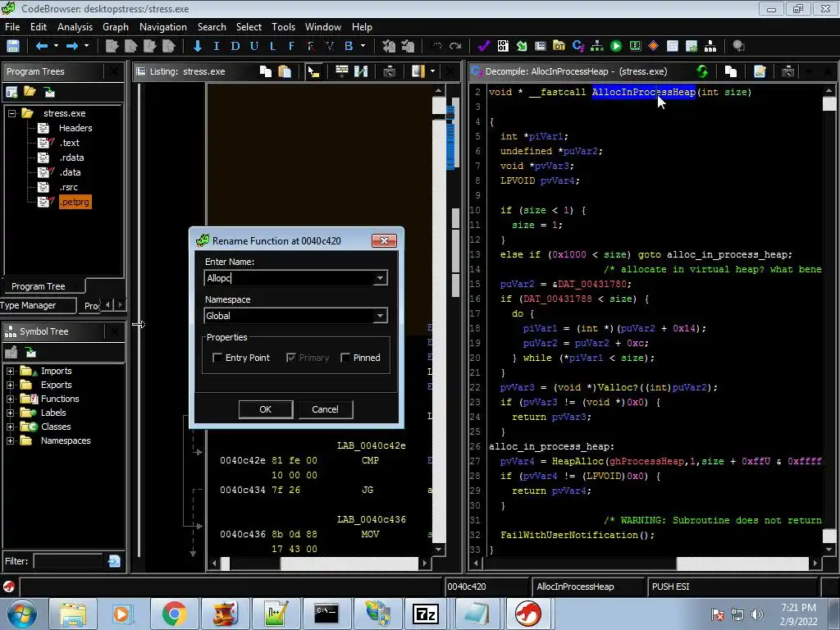Open the dropdown next to the B icon
Image resolution: width=840 pixels, height=630 pixels.
point(363,46)
